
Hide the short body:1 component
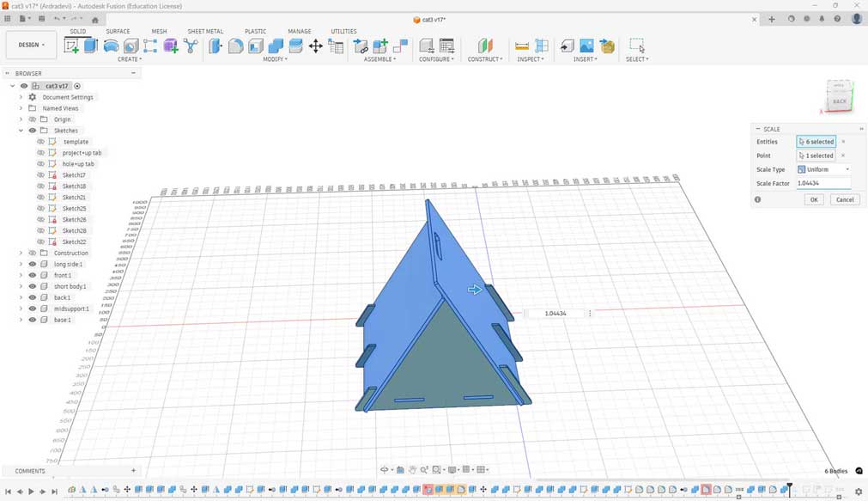(32, 286)
